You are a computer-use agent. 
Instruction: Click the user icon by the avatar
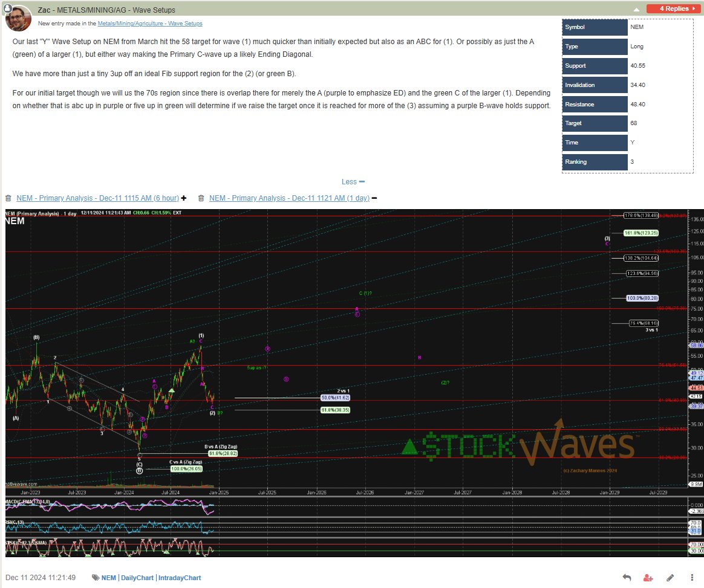pos(7,8)
